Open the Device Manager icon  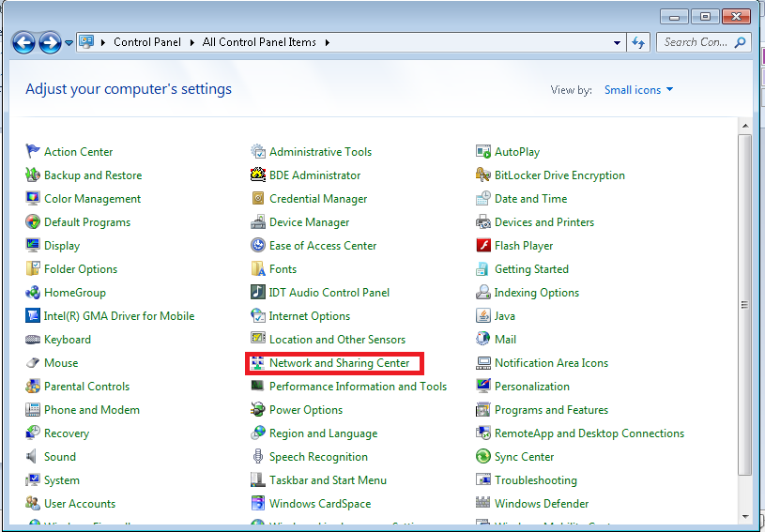(257, 221)
